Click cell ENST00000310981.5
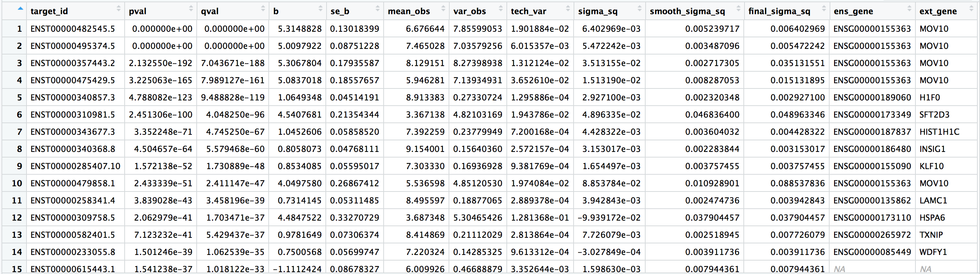This screenshot has width=980, height=274. pyautogui.click(x=73, y=114)
